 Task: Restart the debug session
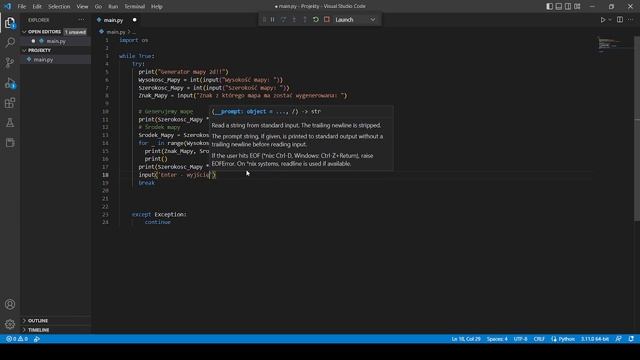[x=316, y=20]
